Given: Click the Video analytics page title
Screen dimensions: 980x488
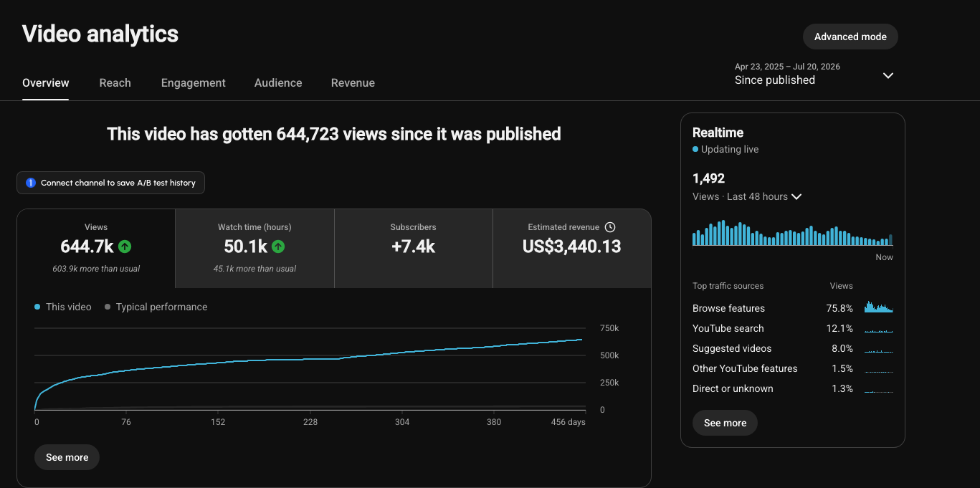Looking at the screenshot, I should pos(100,34).
